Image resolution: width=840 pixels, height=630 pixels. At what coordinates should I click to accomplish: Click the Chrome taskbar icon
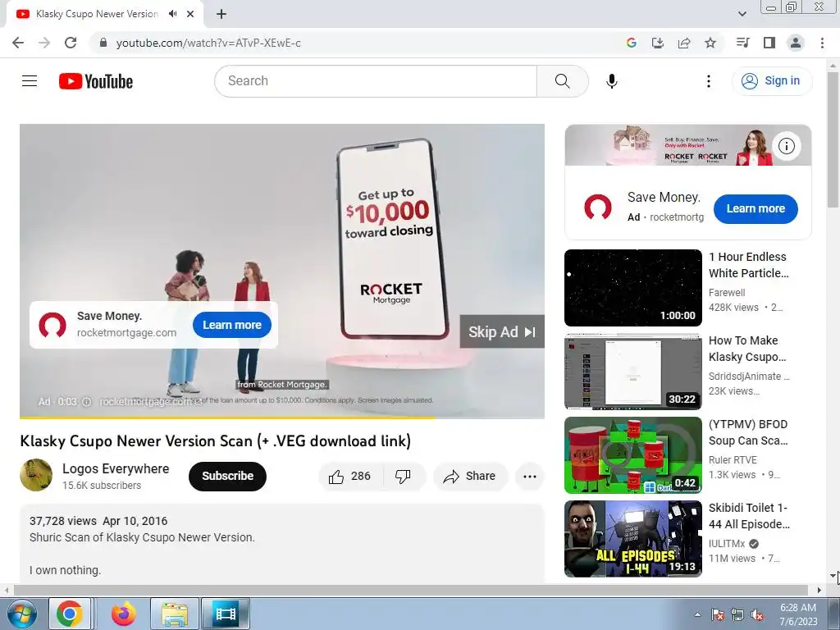[x=70, y=614]
